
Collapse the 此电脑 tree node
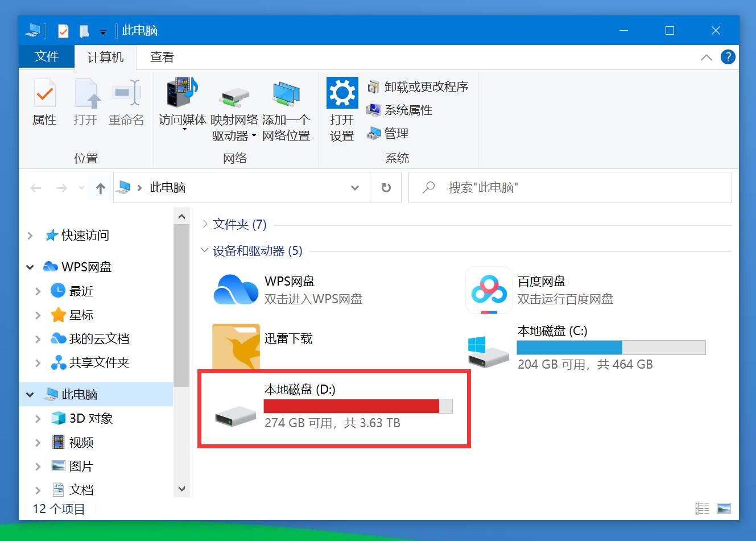pos(30,394)
